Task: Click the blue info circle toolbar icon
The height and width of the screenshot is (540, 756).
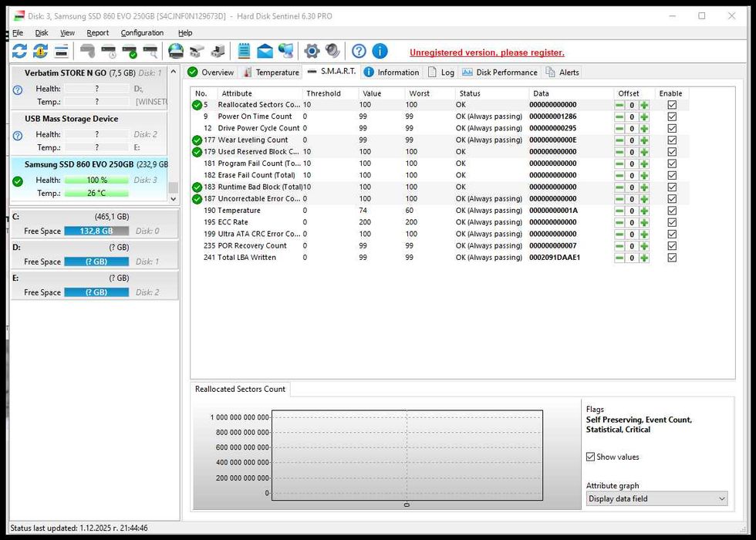Action: click(380, 51)
